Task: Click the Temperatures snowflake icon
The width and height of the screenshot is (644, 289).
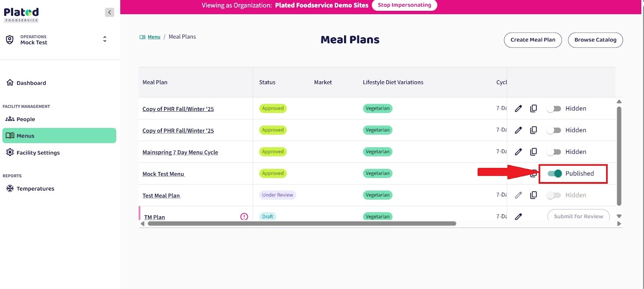Action: click(10, 189)
